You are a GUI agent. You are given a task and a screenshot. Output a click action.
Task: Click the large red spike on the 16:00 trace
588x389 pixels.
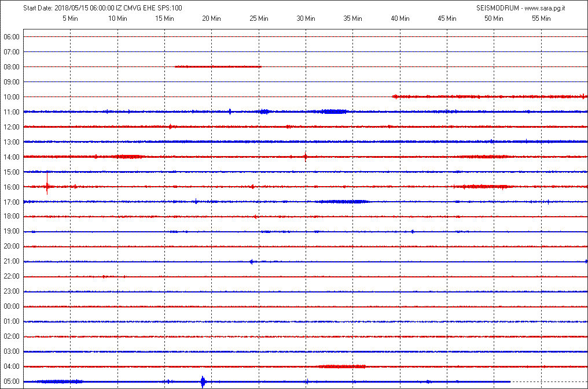tap(47, 183)
